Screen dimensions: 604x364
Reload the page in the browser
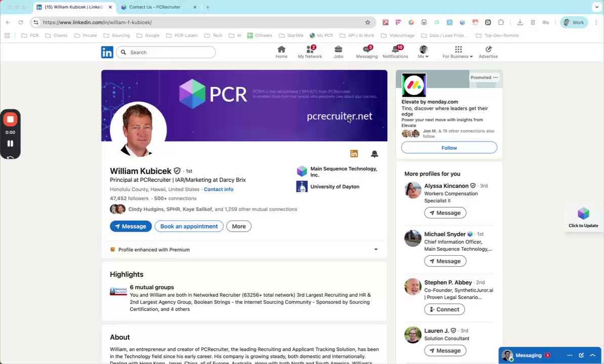[21, 22]
